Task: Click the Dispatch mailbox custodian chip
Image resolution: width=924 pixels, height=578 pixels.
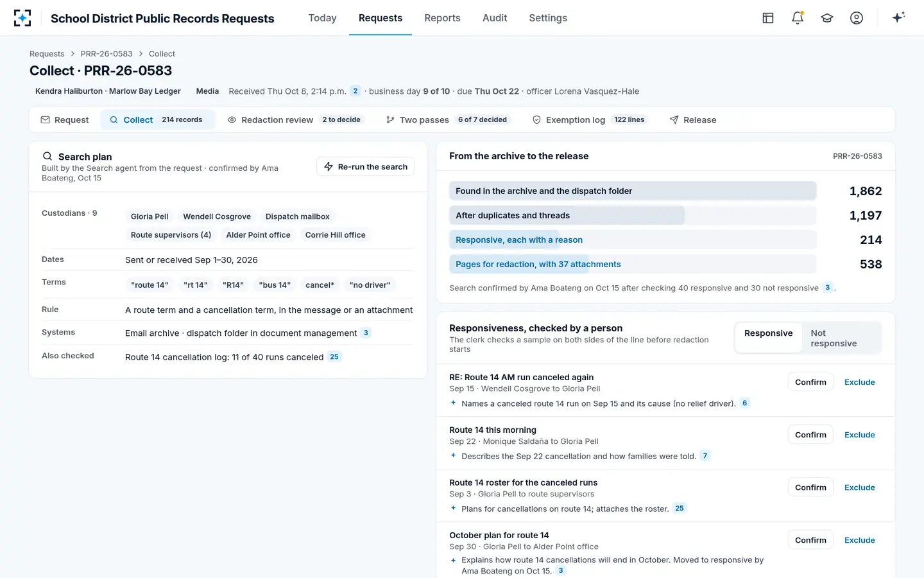Action: [298, 216]
